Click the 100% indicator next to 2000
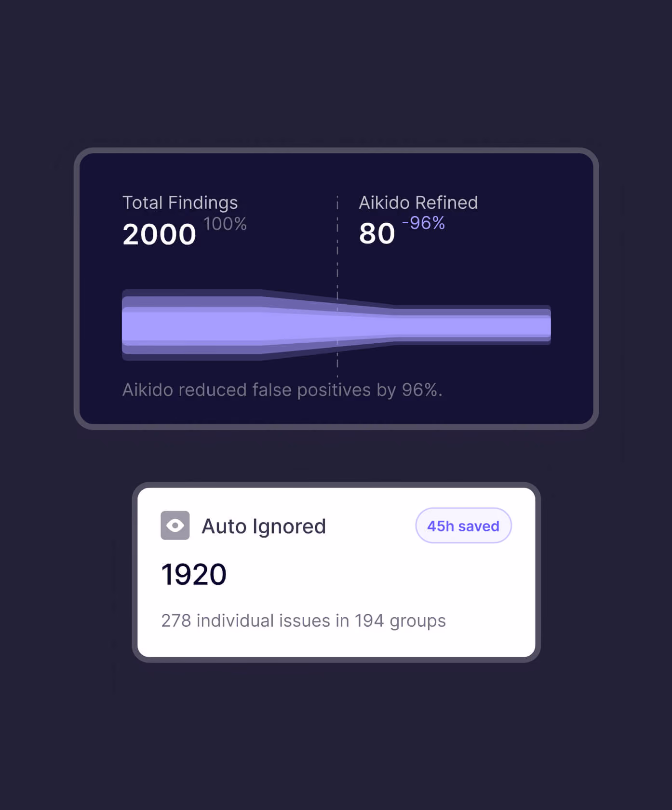Screen dimensions: 672x810 [x=225, y=224]
